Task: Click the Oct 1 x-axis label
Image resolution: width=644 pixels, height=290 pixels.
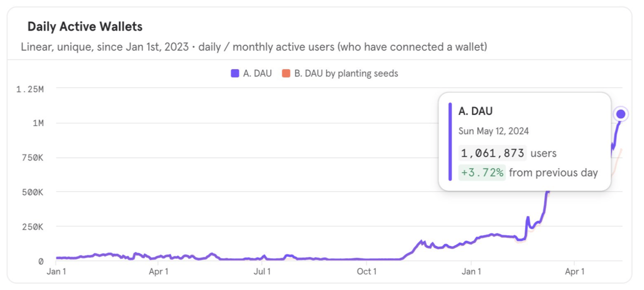Action: [367, 272]
